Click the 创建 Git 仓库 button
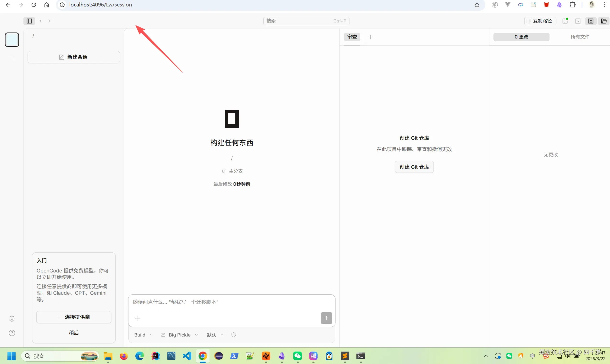 [414, 167]
